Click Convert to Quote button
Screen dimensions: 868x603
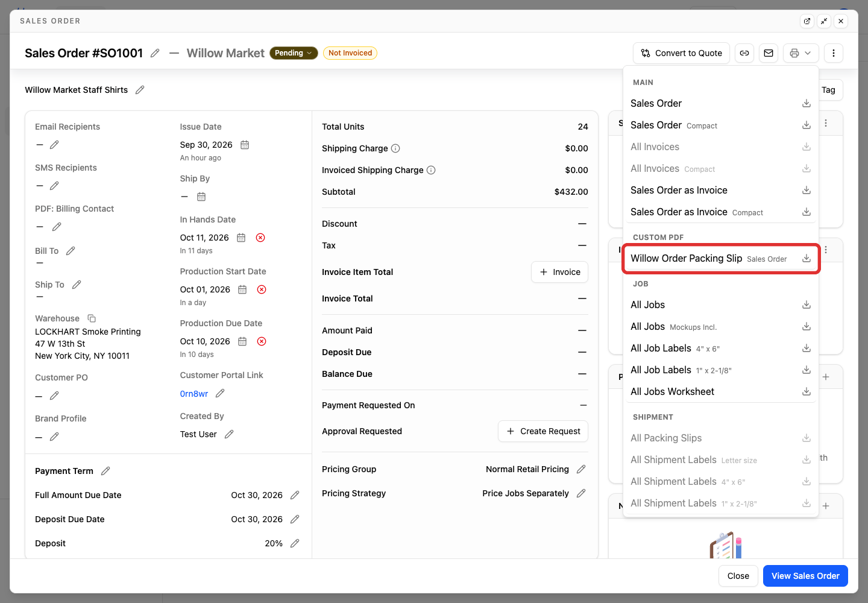(681, 53)
